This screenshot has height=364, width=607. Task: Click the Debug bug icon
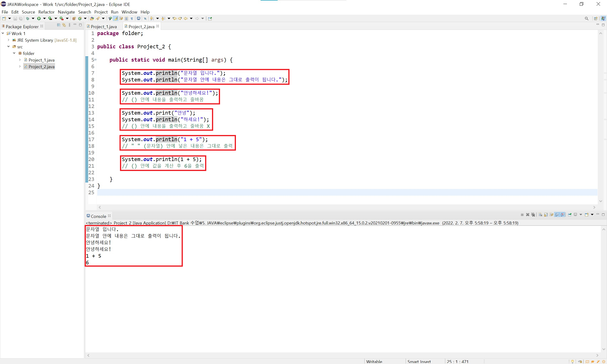(x=28, y=18)
